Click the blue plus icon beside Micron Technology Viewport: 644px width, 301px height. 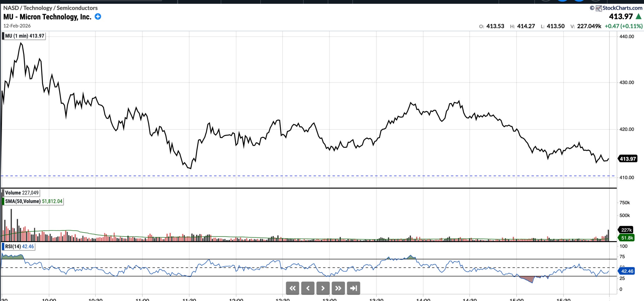point(98,17)
